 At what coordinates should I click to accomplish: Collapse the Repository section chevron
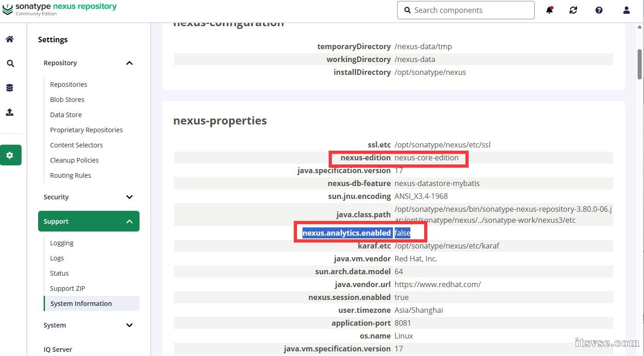pos(129,63)
